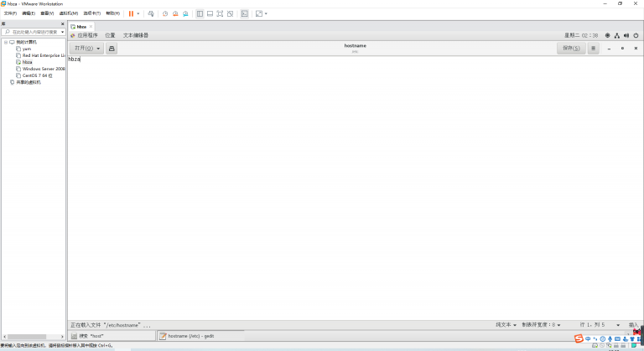Image resolution: width=644 pixels, height=351 pixels.
Task: Open the 帮助(H) menu
Action: pyautogui.click(x=113, y=13)
